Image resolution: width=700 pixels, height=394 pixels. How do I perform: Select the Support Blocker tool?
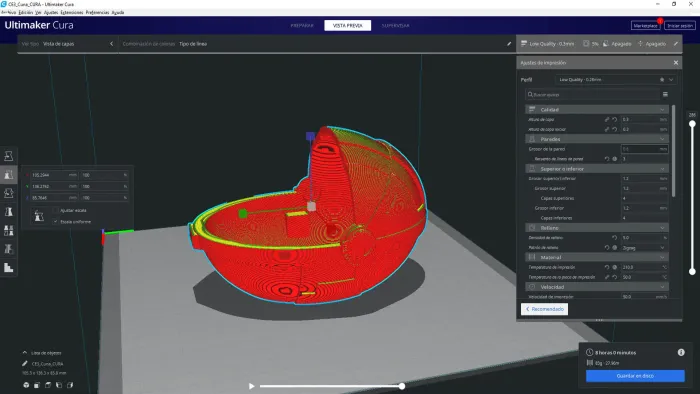click(8, 249)
